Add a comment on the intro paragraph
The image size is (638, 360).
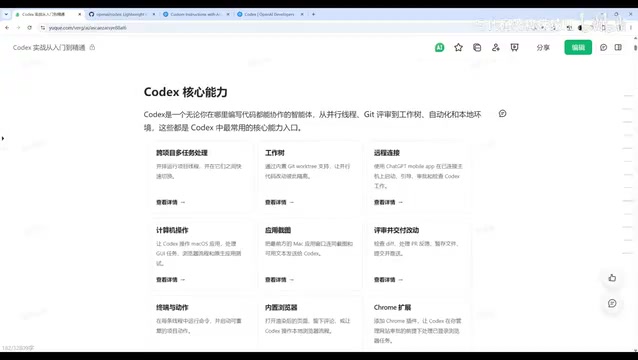[503, 113]
